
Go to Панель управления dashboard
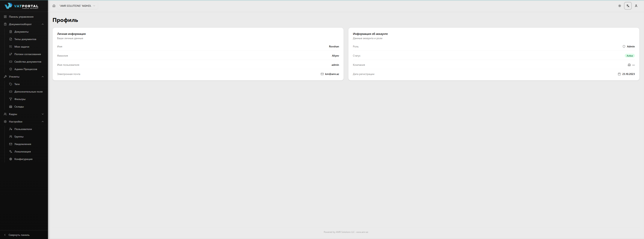21,17
